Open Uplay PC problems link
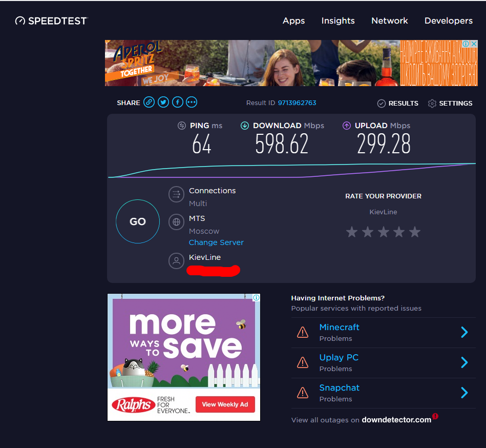This screenshot has width=486, height=448. pyautogui.click(x=339, y=358)
